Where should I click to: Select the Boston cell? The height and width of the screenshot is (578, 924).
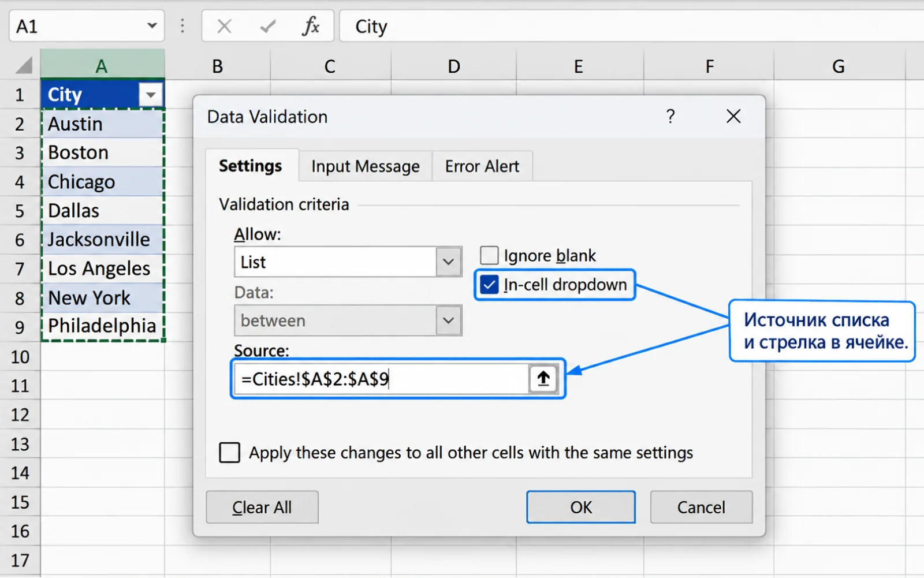tap(103, 152)
